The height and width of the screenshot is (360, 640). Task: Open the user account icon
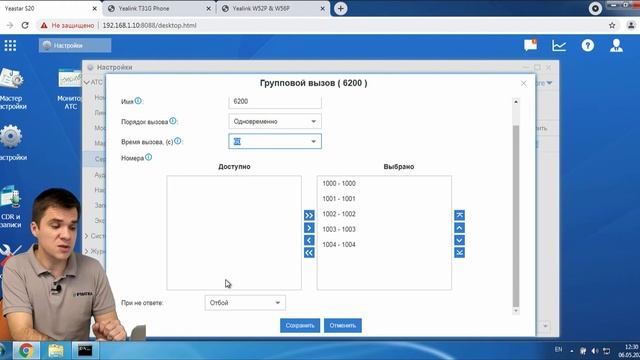pyautogui.click(x=616, y=45)
